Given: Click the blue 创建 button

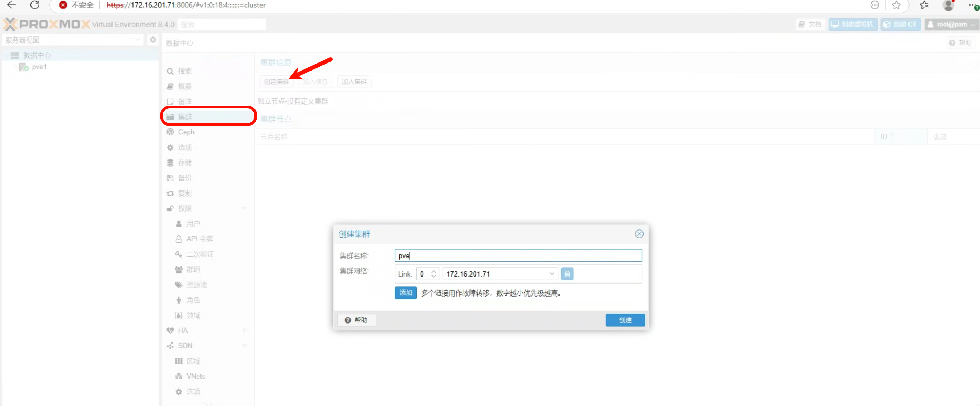Looking at the screenshot, I should [625, 320].
